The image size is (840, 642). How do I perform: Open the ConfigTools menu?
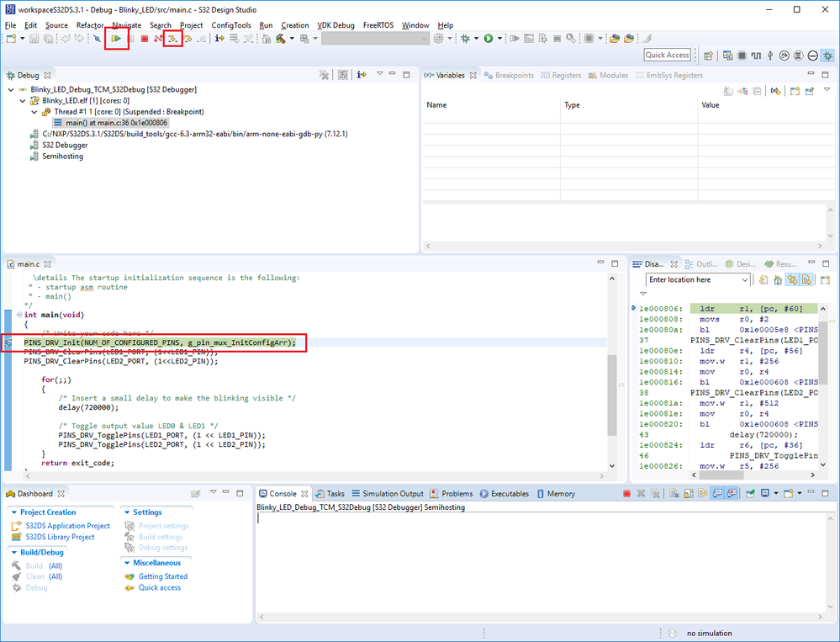click(231, 25)
